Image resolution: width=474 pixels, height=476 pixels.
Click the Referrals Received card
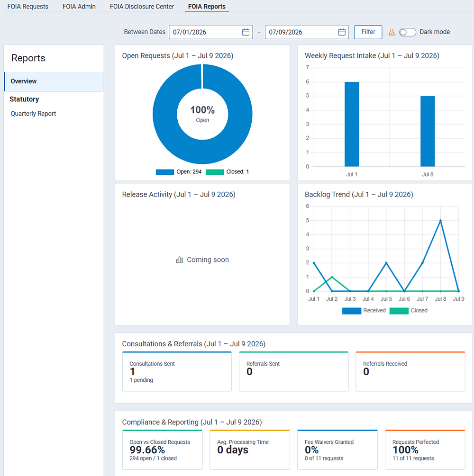click(410, 372)
